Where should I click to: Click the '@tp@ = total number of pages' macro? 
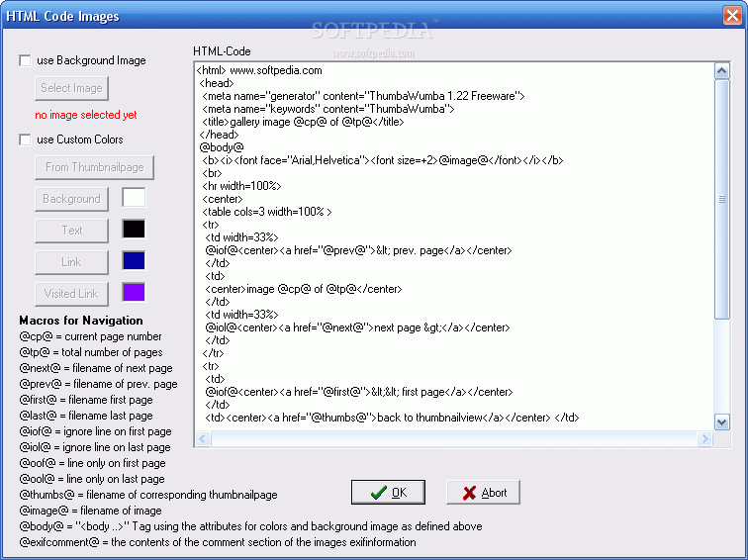91,352
